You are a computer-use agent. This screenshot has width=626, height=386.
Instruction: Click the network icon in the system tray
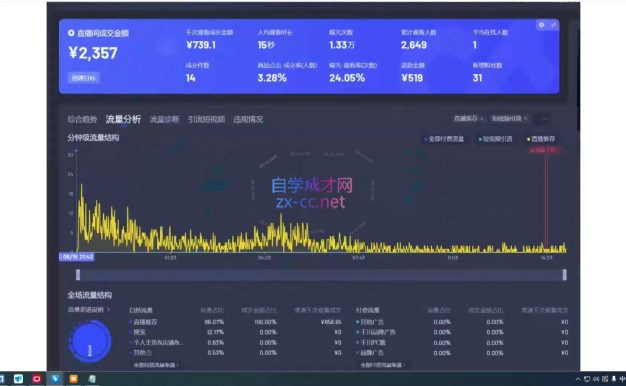[x=587, y=379]
